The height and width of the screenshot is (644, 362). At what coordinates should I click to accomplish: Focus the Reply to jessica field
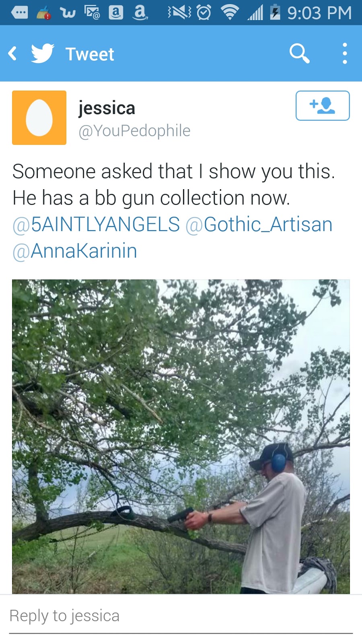[181, 616]
